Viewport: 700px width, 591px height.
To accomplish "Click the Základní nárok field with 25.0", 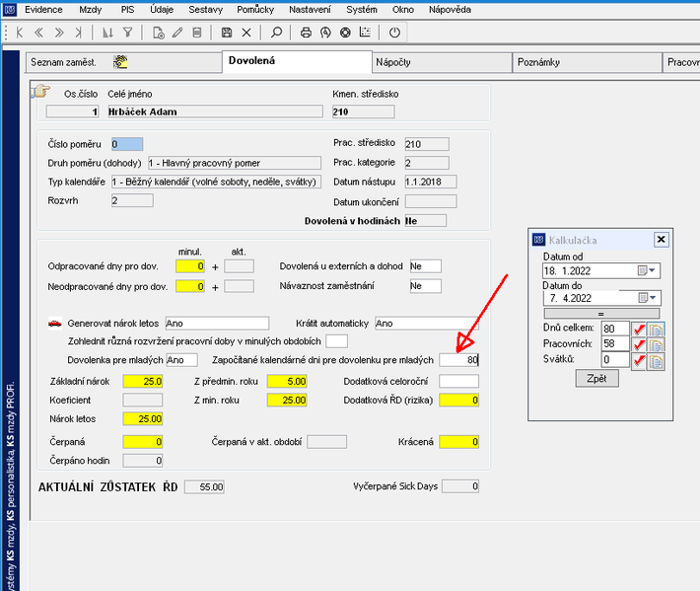I will pyautogui.click(x=143, y=382).
